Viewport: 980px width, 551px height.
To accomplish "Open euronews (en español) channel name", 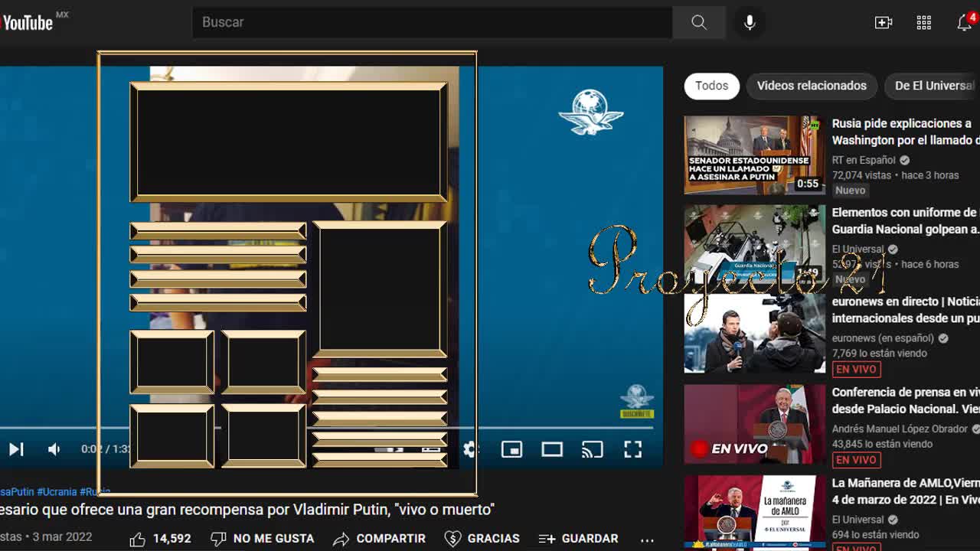I will [883, 338].
